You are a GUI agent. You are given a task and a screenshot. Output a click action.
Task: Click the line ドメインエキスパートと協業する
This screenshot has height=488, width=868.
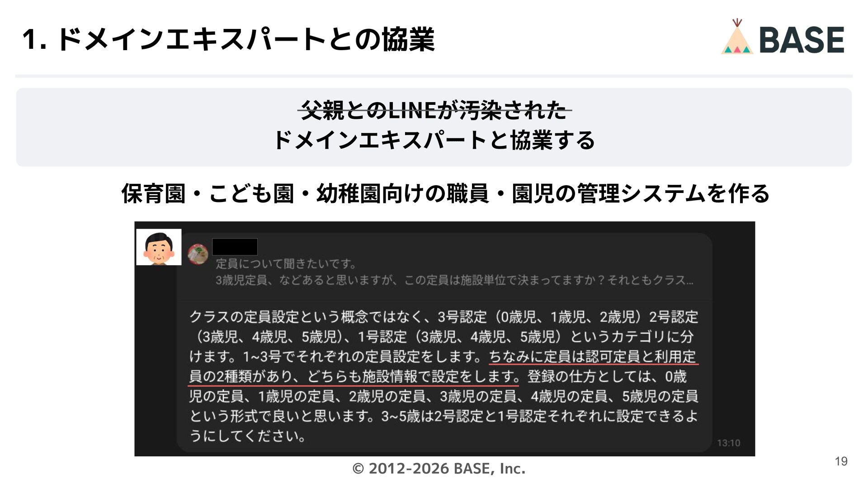434,140
